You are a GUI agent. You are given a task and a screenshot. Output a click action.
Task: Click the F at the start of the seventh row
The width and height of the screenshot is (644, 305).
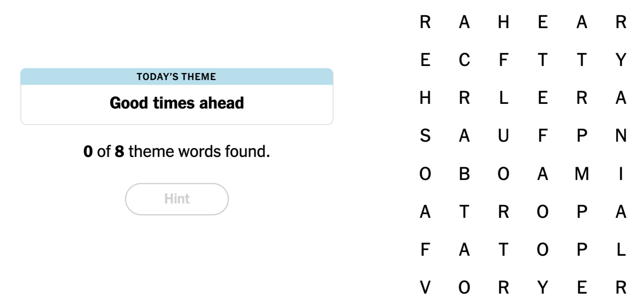[426, 250]
